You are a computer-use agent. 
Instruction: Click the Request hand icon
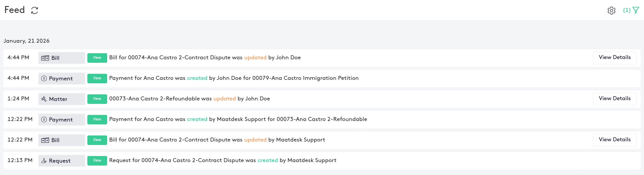(x=44, y=161)
